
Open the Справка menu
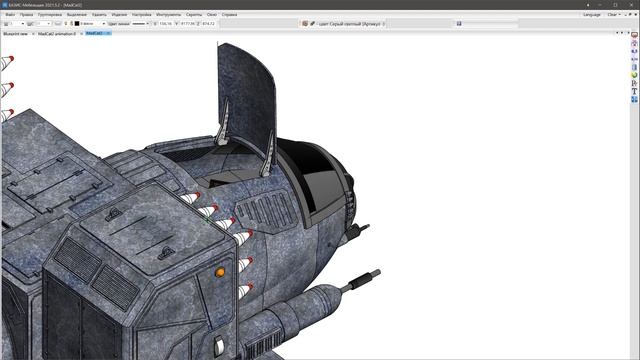(229, 15)
